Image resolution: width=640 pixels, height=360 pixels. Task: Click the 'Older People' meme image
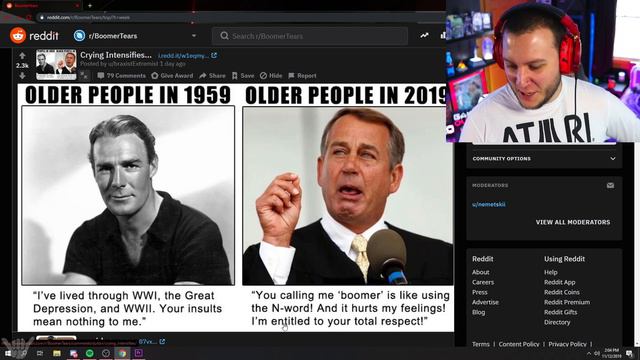pyautogui.click(x=236, y=207)
